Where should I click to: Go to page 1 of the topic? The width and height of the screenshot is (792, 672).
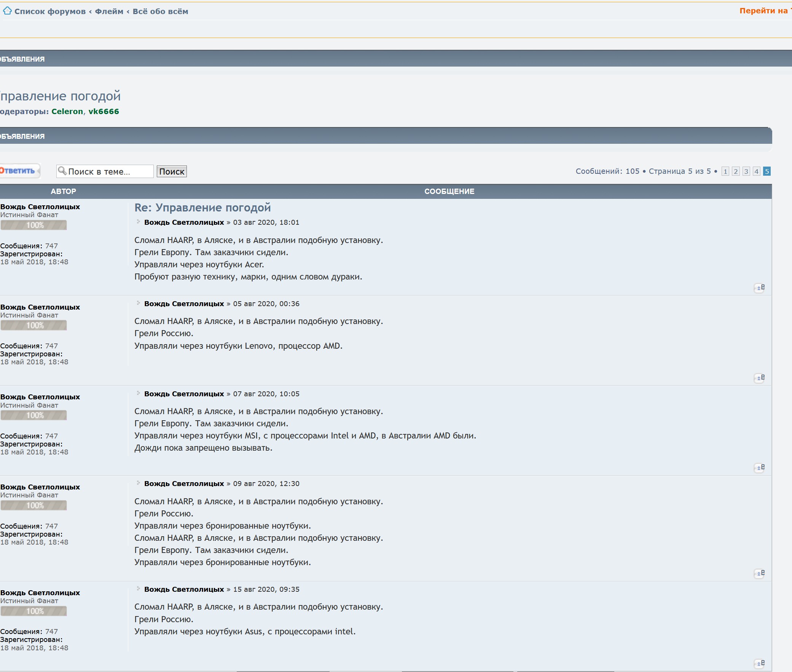[x=725, y=172]
